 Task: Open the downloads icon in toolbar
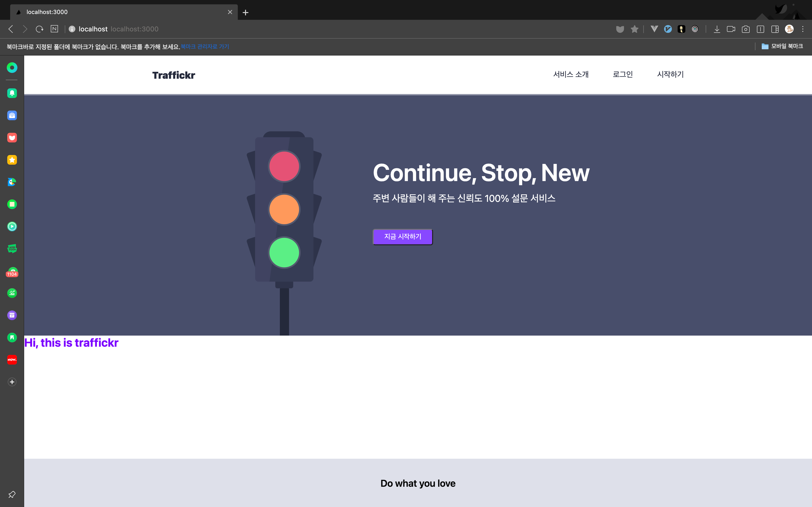pos(717,29)
